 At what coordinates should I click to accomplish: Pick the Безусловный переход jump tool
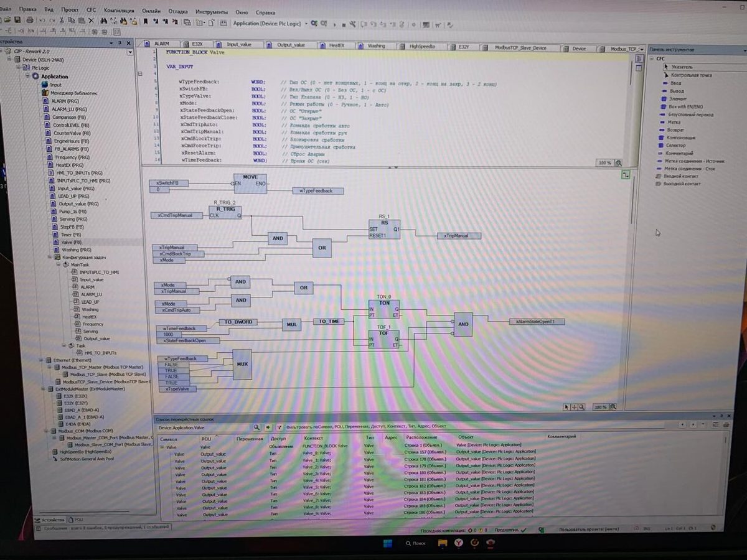click(687, 114)
